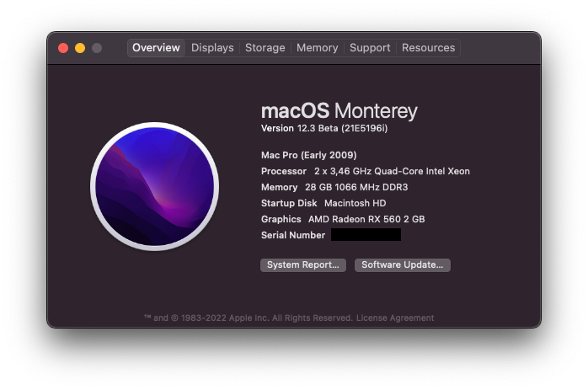Image resolution: width=588 pixels, height=390 pixels.
Task: Go to the Memory tab
Action: tap(318, 48)
